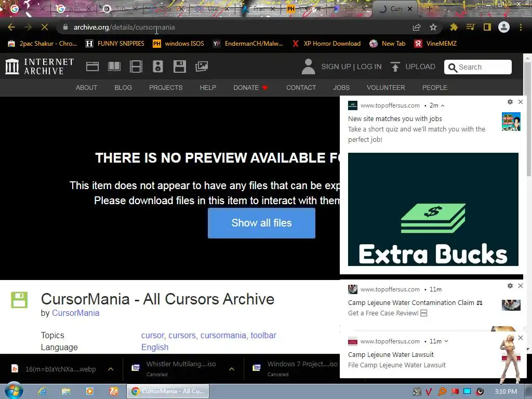
Task: Open the 2pac Shakur bookmark
Action: pyautogui.click(x=43, y=44)
